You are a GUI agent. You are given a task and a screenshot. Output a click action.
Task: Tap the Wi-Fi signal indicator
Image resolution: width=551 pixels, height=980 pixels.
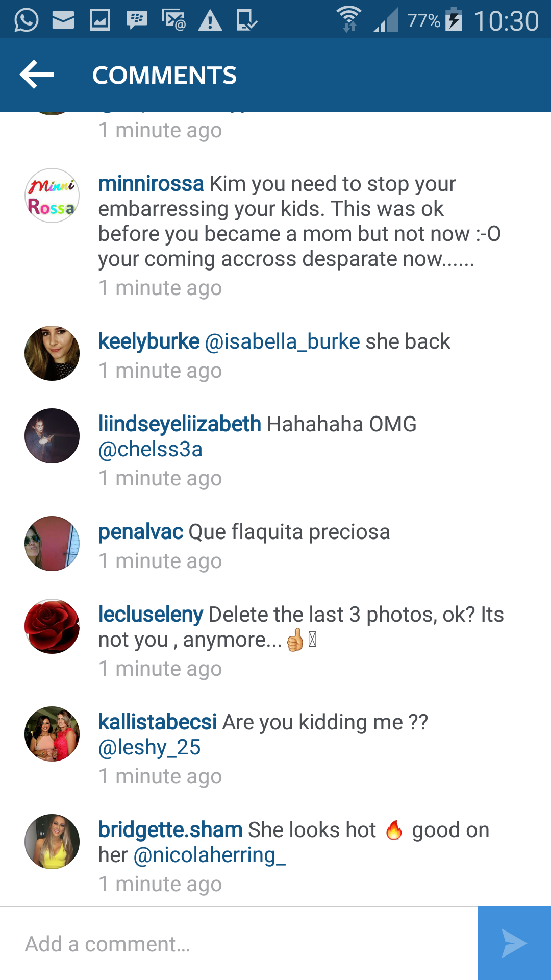[x=349, y=19]
